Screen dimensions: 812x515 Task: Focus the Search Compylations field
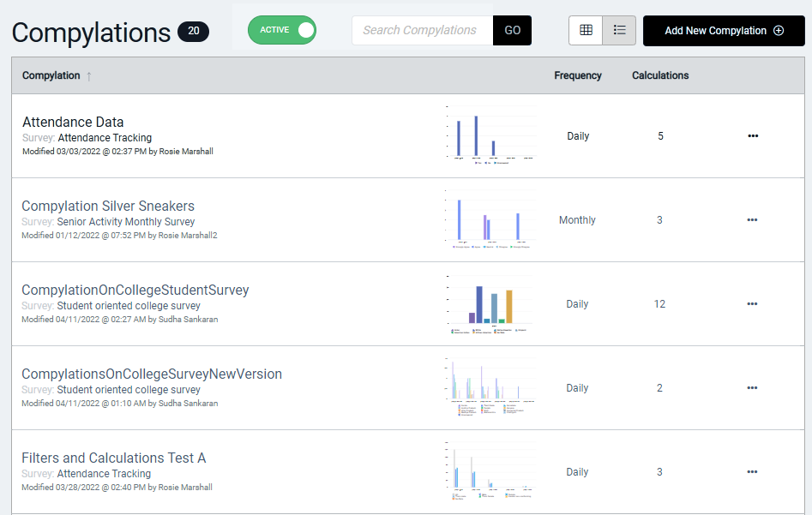tap(422, 31)
